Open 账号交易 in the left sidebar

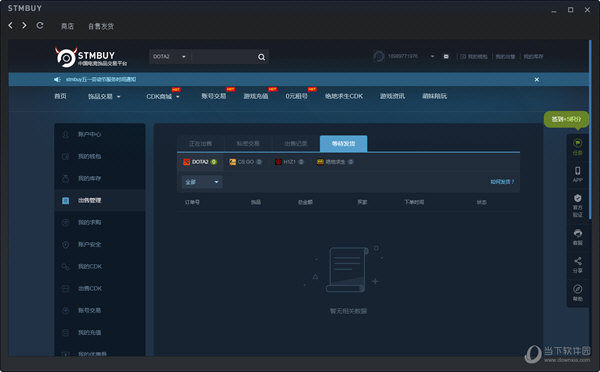(x=100, y=310)
